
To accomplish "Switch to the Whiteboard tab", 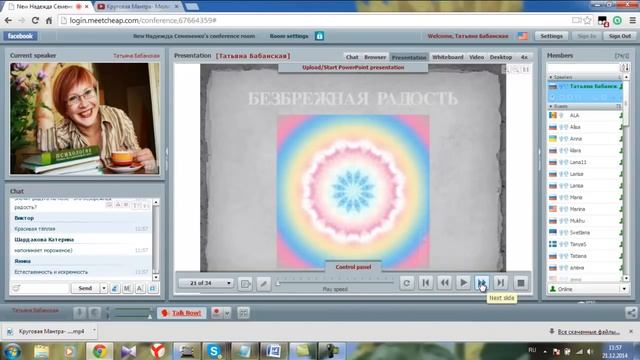I will click(448, 57).
